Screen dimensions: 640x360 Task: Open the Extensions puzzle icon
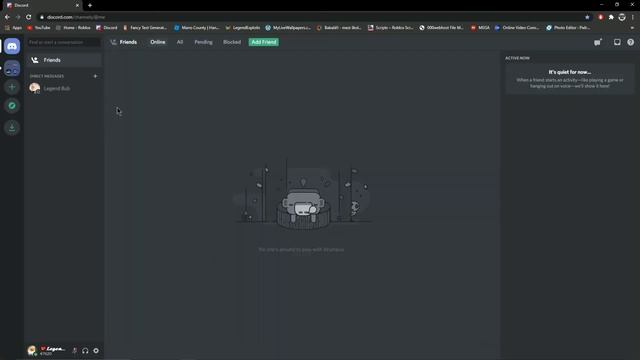point(611,17)
